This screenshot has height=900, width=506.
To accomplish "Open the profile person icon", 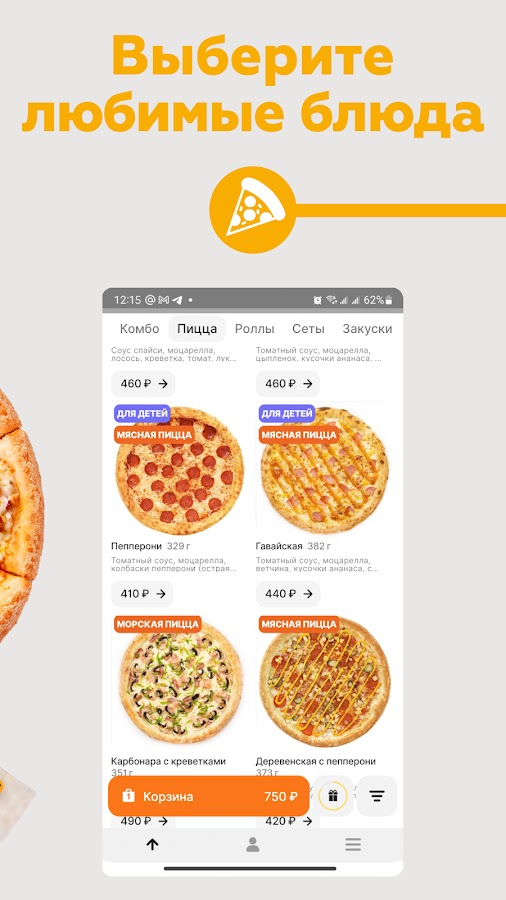I will point(252,844).
